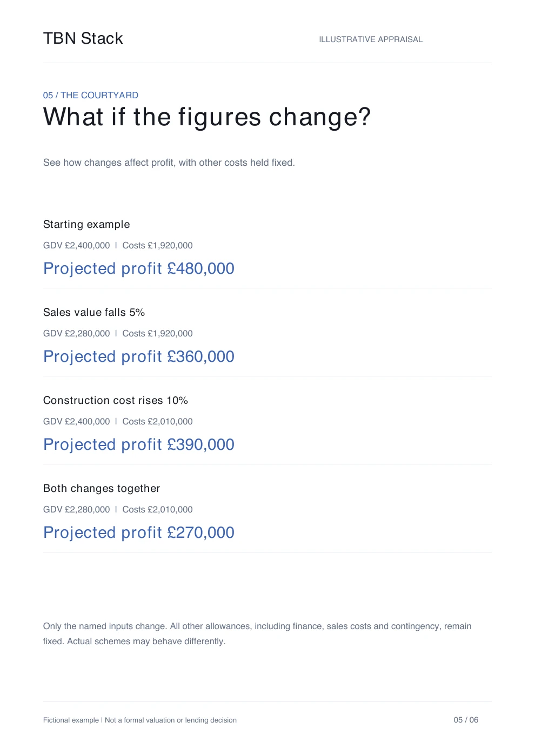The width and height of the screenshot is (535, 756).
Task: Select the Both changes together heading
Action: pos(102,488)
